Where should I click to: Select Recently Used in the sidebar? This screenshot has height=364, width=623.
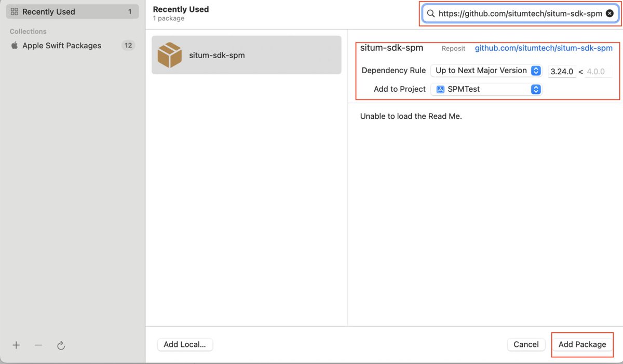coord(72,11)
